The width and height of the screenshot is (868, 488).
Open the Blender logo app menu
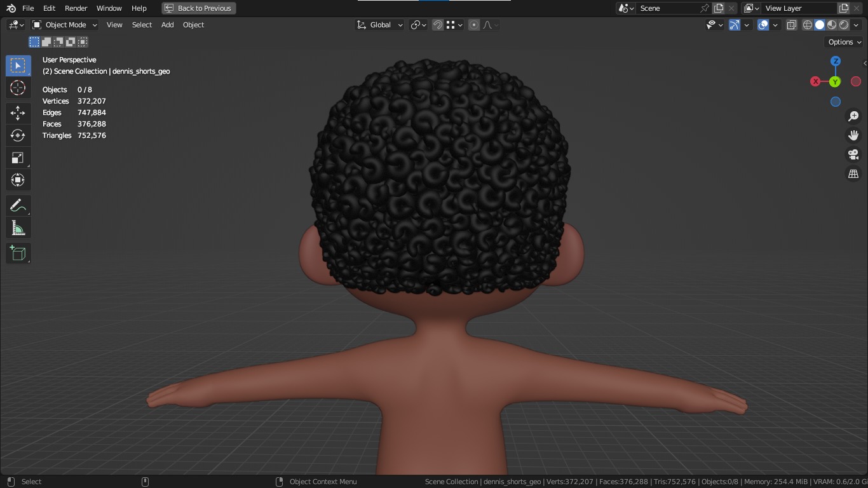tap(11, 8)
